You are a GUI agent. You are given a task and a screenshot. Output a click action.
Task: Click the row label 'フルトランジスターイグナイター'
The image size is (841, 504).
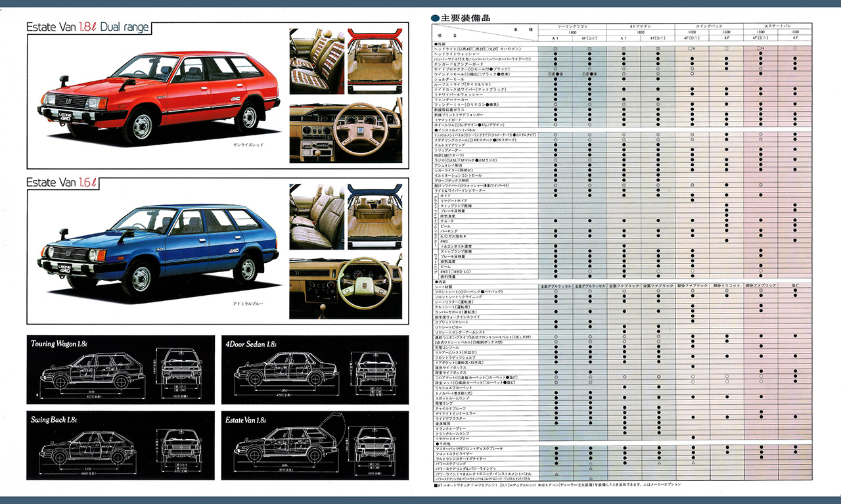click(x=461, y=459)
